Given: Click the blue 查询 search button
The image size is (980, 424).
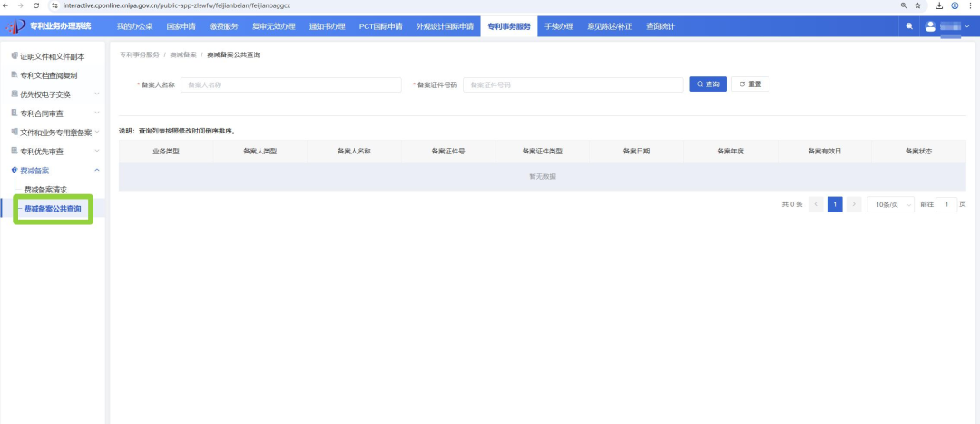Looking at the screenshot, I should (708, 84).
